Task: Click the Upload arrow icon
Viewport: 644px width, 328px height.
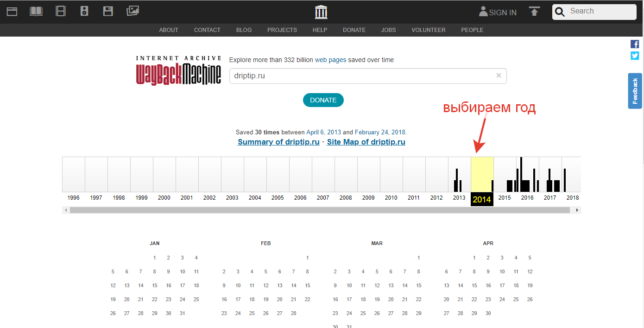Action: (535, 12)
